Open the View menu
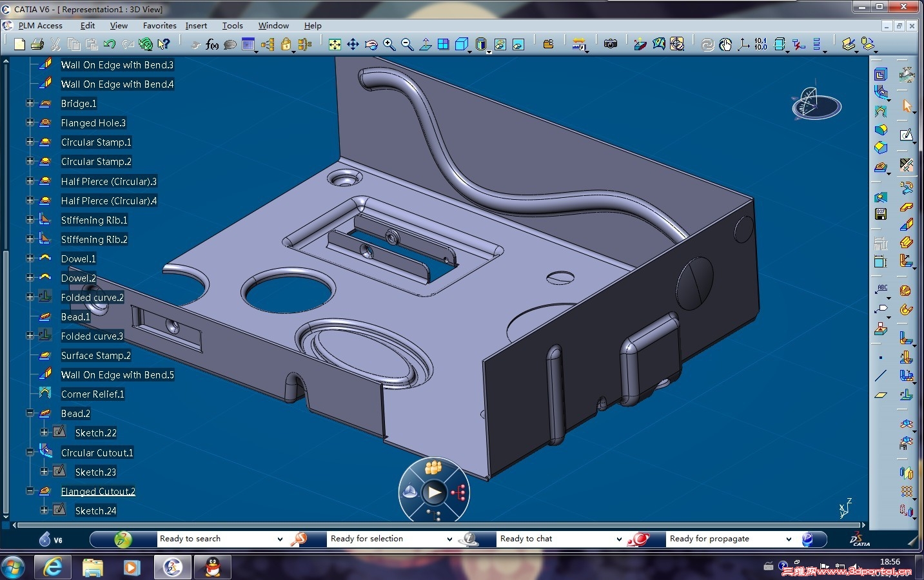This screenshot has width=924, height=580. (119, 26)
